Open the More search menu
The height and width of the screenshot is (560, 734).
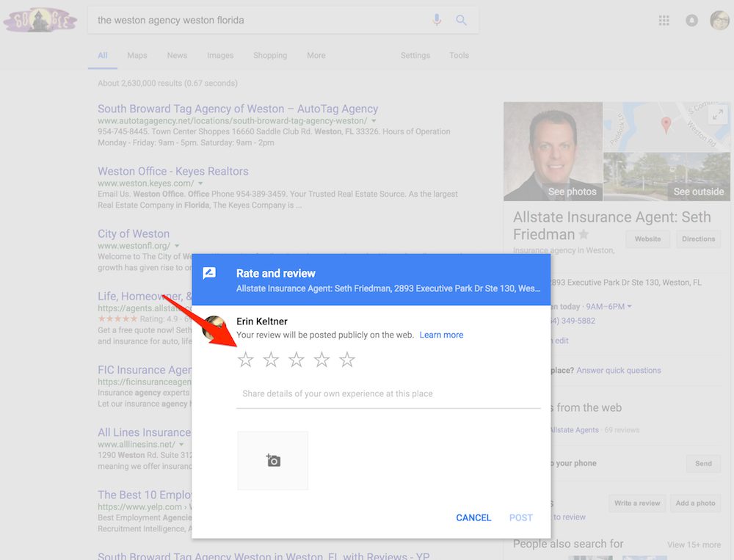point(316,55)
